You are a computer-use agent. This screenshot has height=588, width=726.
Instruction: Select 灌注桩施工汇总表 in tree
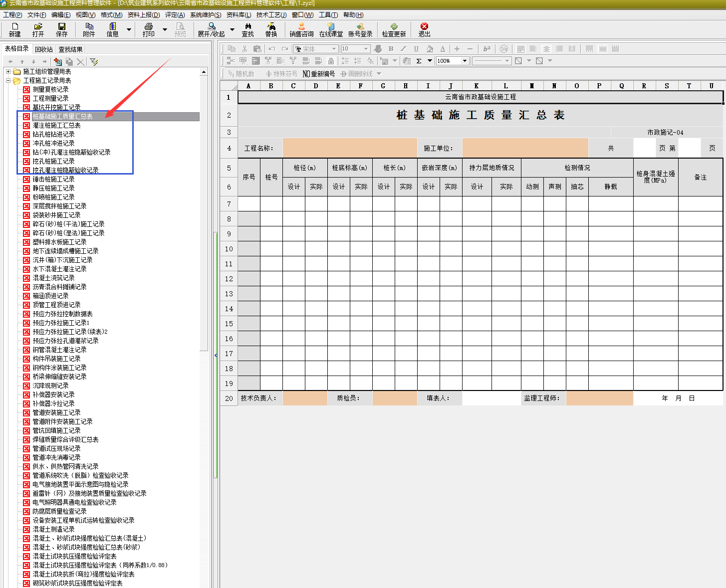click(56, 125)
